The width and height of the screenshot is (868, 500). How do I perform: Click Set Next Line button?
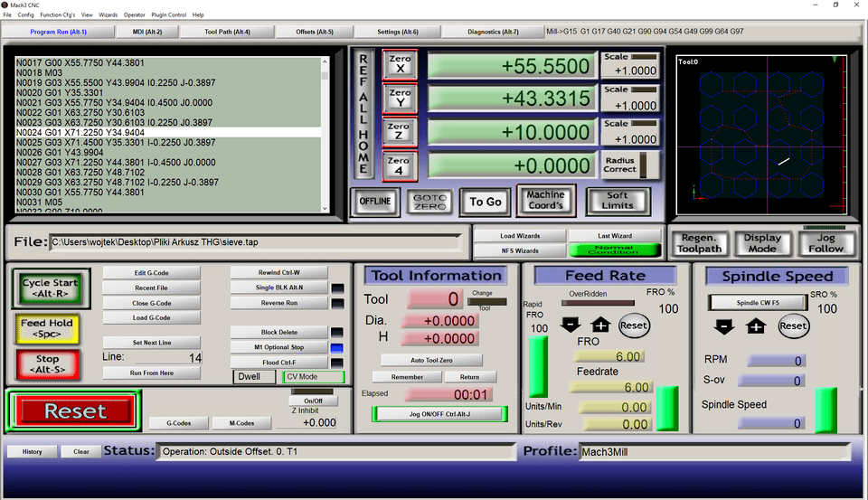(x=151, y=343)
